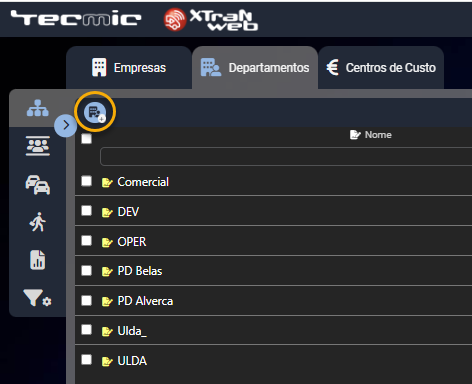Open the organization structure sidebar icon
Viewport: 472px width, 384px height.
click(38, 108)
